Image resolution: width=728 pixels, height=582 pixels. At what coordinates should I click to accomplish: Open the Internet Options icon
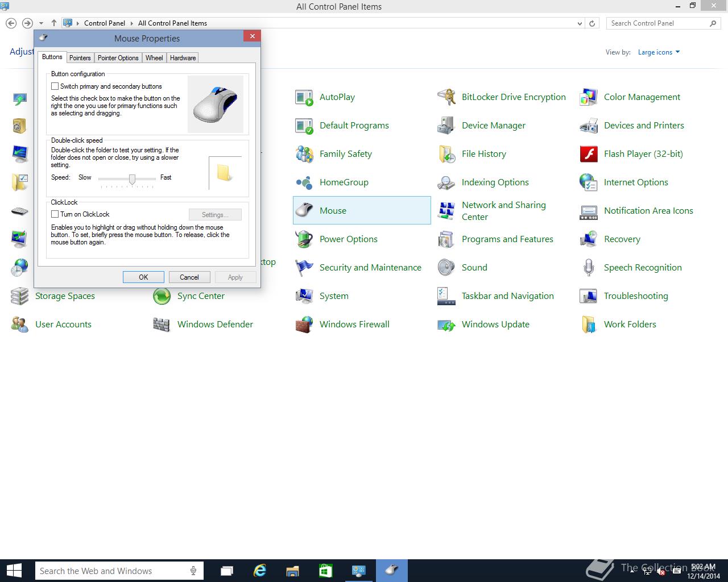tap(589, 182)
